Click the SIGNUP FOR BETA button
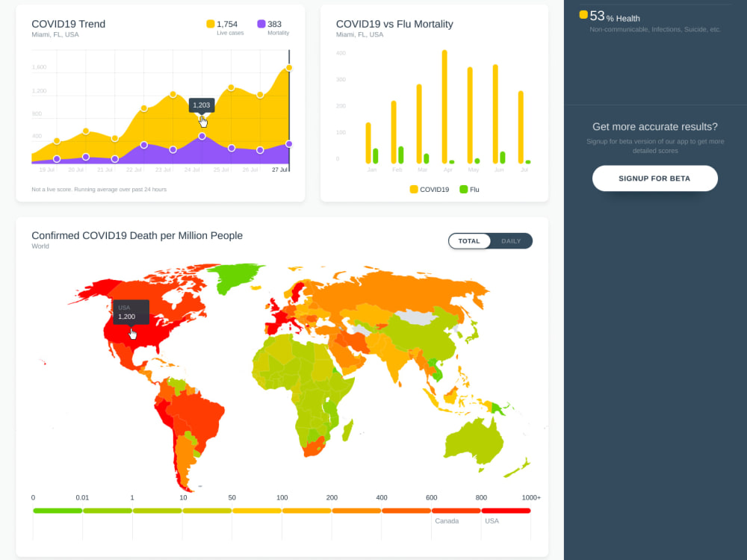 [x=654, y=178]
